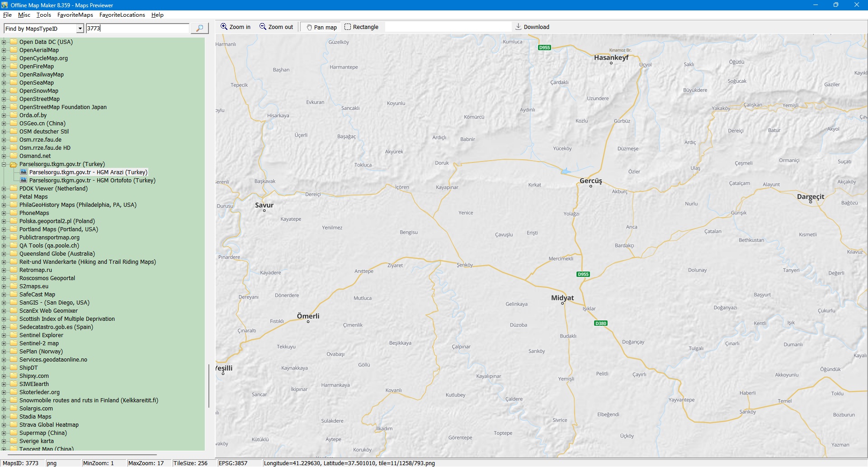Image resolution: width=868 pixels, height=467 pixels.
Task: Click the Zoom in tool
Action: (235, 27)
